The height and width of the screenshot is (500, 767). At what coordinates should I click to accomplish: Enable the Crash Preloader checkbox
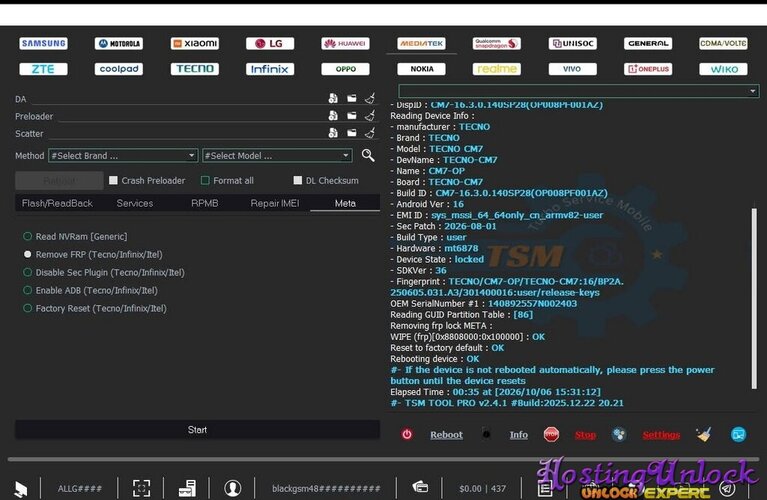[x=113, y=181]
